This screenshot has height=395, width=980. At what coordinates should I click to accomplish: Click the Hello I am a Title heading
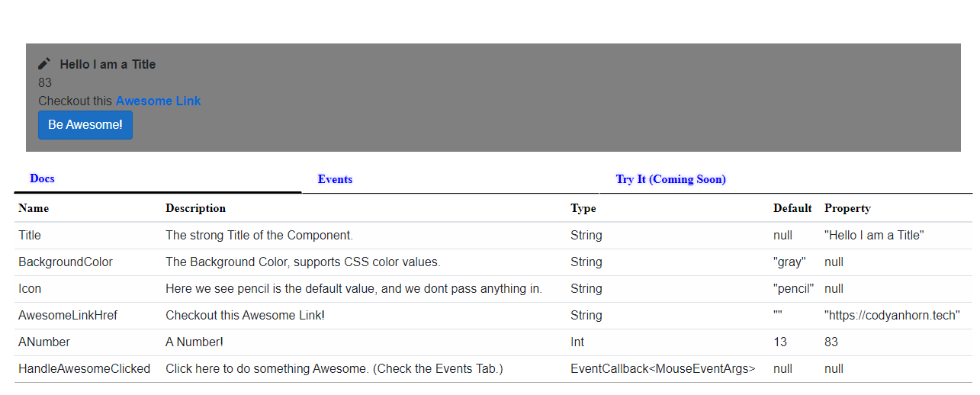coord(108,64)
